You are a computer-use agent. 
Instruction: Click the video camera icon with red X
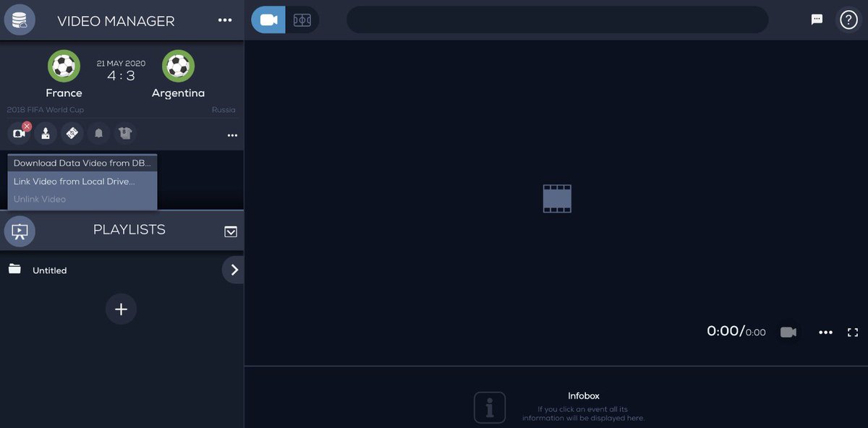click(20, 133)
